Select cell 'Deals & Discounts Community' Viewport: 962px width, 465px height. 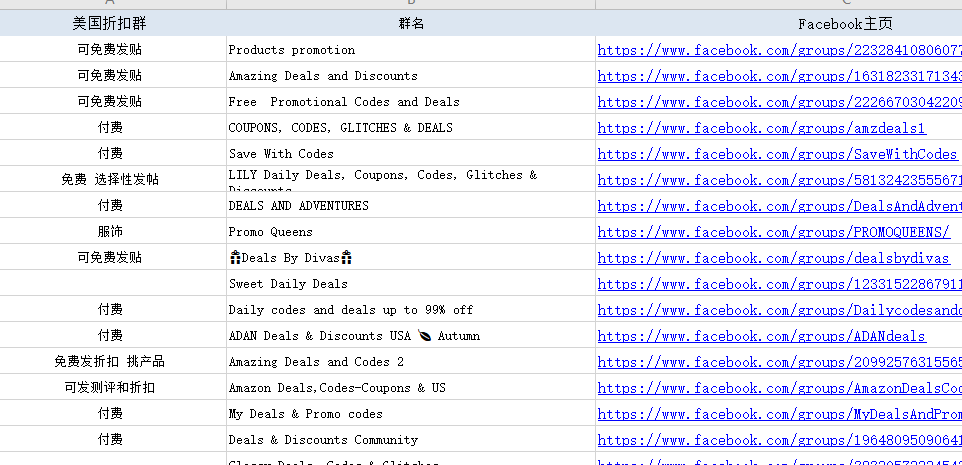pos(411,439)
